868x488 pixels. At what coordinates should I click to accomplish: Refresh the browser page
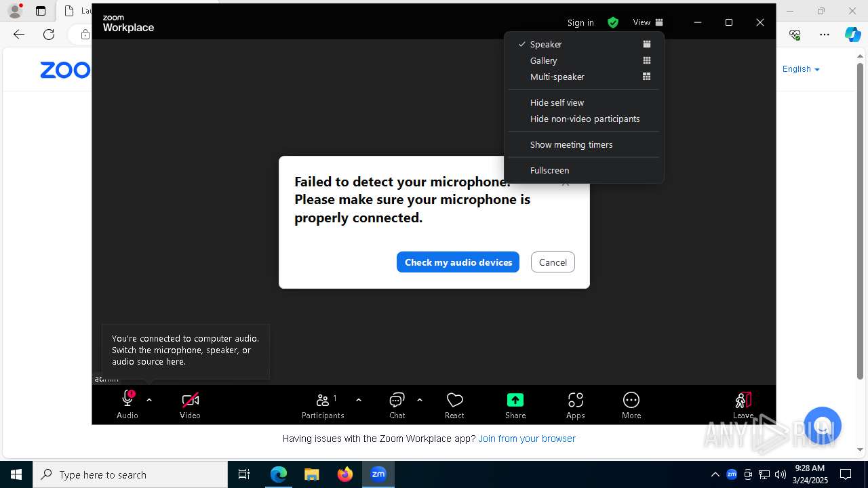tap(49, 34)
